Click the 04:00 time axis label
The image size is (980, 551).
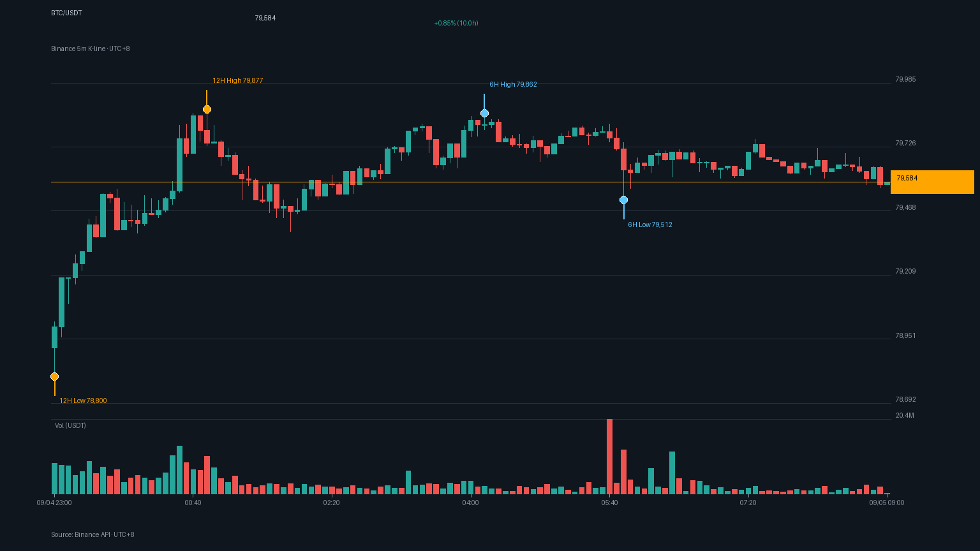(x=470, y=503)
